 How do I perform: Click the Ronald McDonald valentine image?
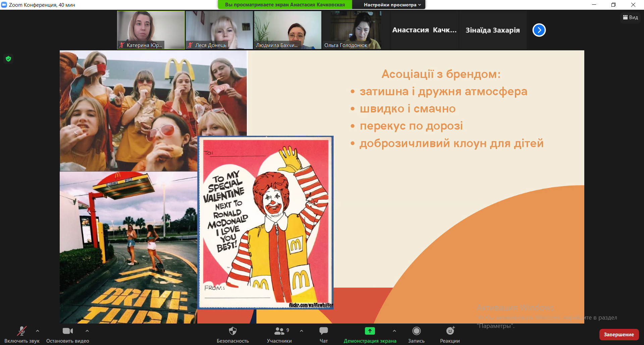tap(266, 223)
